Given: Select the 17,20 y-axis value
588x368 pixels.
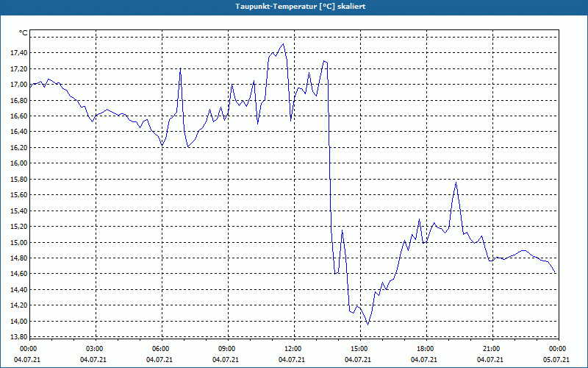Looking at the screenshot, I should [19, 68].
